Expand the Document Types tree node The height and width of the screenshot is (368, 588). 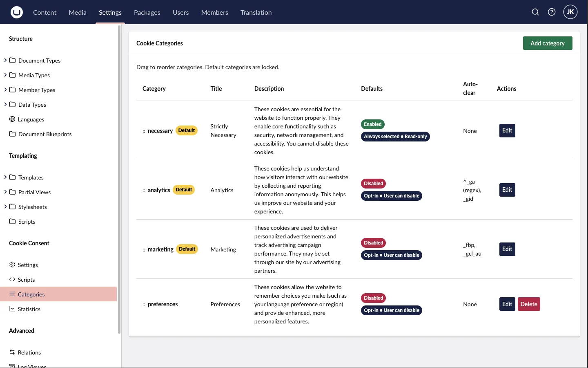(5, 61)
